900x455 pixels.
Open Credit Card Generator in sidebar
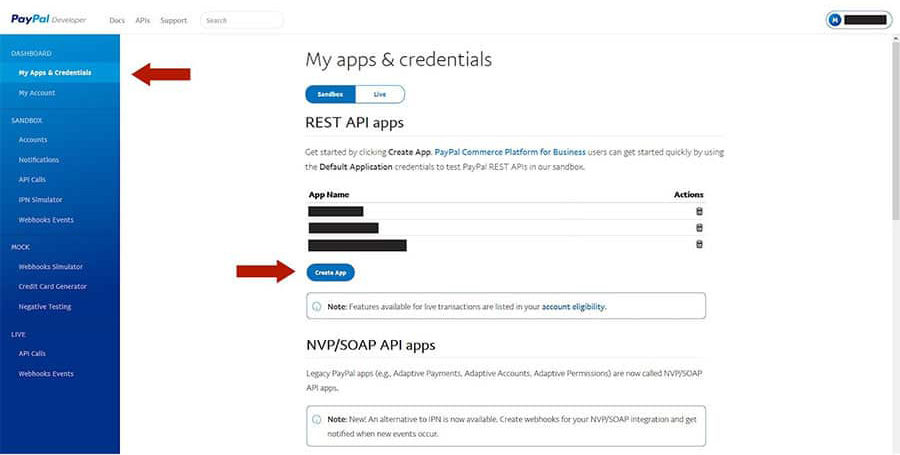tap(52, 287)
